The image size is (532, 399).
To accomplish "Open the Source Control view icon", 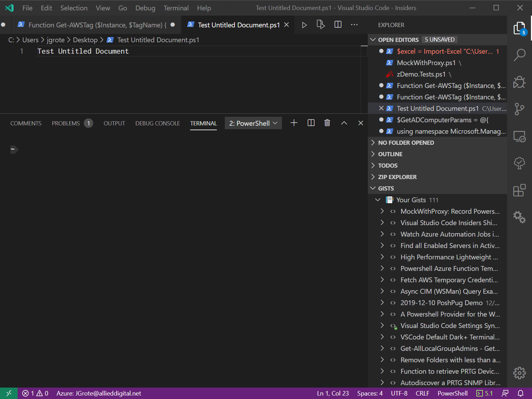I will (519, 109).
